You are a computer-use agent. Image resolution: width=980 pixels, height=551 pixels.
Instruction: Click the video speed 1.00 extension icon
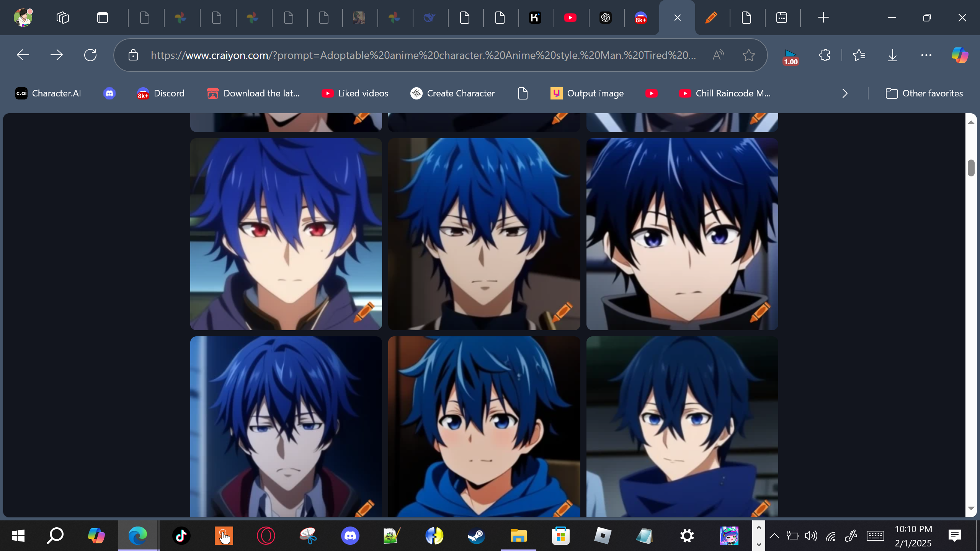coord(791,57)
